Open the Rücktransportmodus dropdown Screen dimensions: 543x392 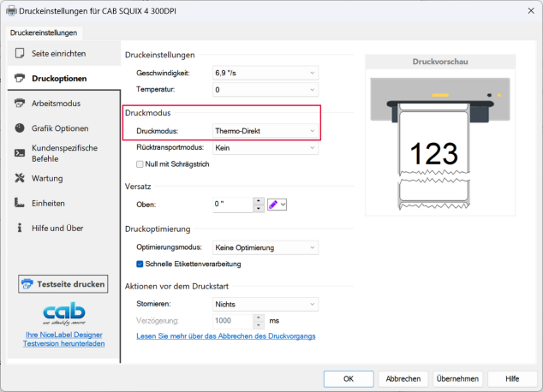click(x=266, y=148)
